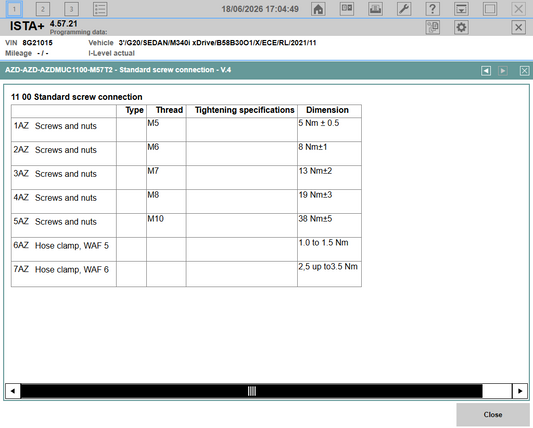
Task: Click the '5 Nm ± 0.5' value
Action: [319, 123]
